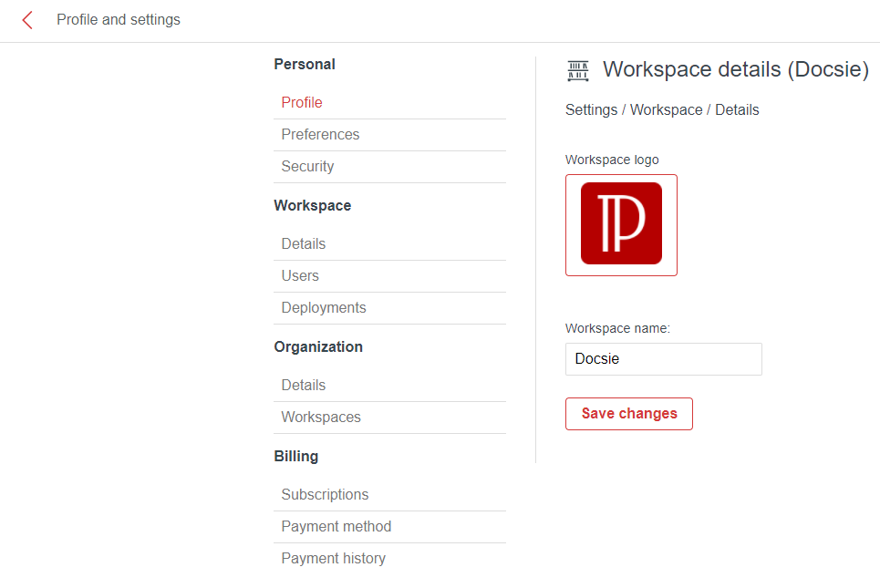Click the Workspace name: label
The image size is (880, 588).
[617, 329]
